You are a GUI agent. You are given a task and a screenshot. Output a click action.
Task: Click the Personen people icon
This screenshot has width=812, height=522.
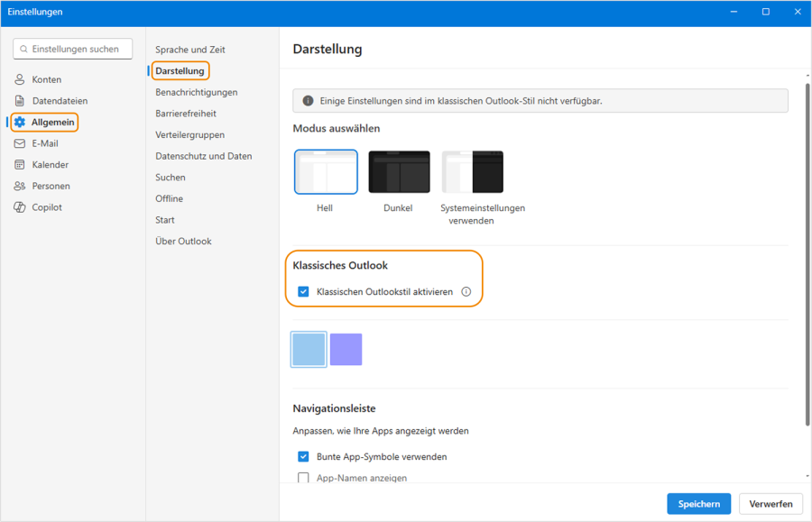tap(20, 186)
